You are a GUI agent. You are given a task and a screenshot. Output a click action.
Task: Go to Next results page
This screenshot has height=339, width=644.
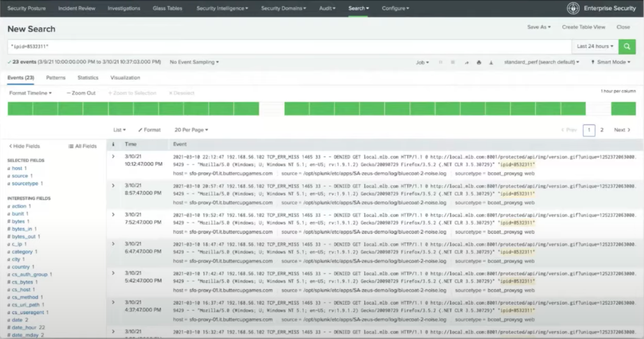(622, 130)
